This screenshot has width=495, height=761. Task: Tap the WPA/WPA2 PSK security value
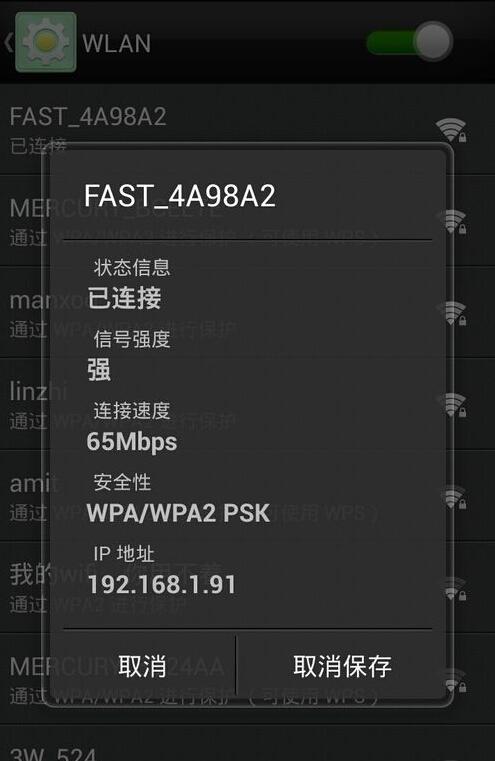point(178,513)
